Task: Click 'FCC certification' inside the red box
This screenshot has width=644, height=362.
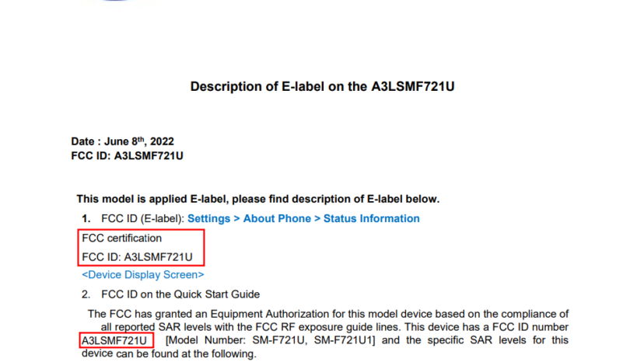Action: pos(122,238)
